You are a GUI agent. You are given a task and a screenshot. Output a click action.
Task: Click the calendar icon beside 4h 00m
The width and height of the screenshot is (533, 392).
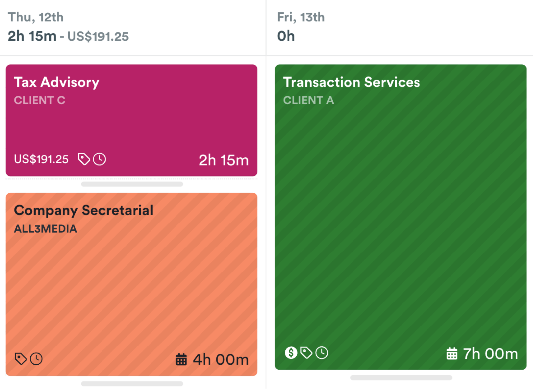tap(181, 360)
